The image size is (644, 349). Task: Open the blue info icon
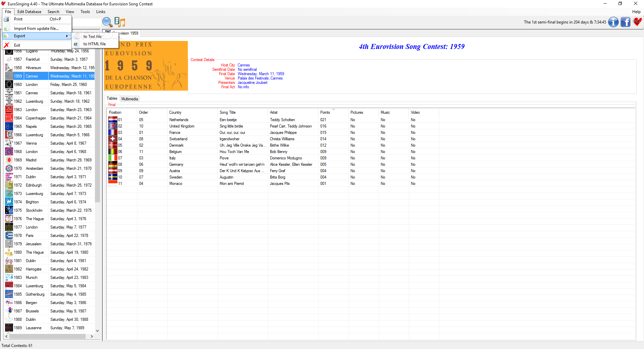tap(613, 22)
